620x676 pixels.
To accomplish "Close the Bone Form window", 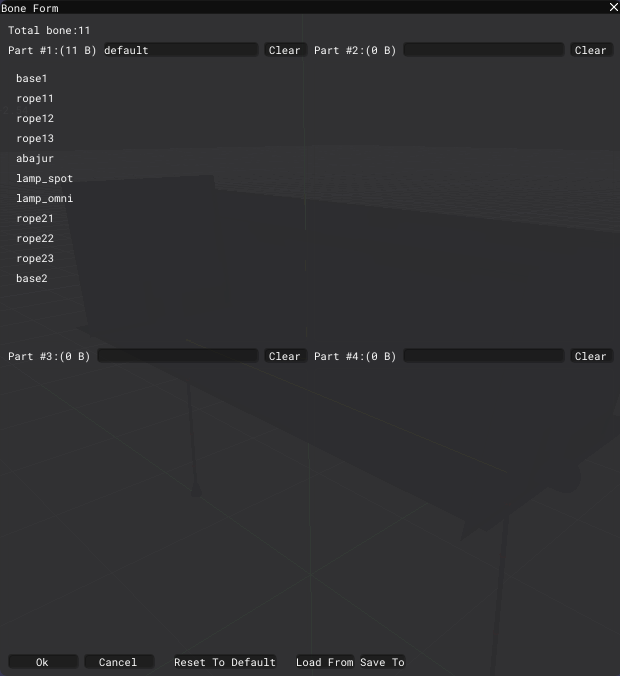I will (x=613, y=7).
